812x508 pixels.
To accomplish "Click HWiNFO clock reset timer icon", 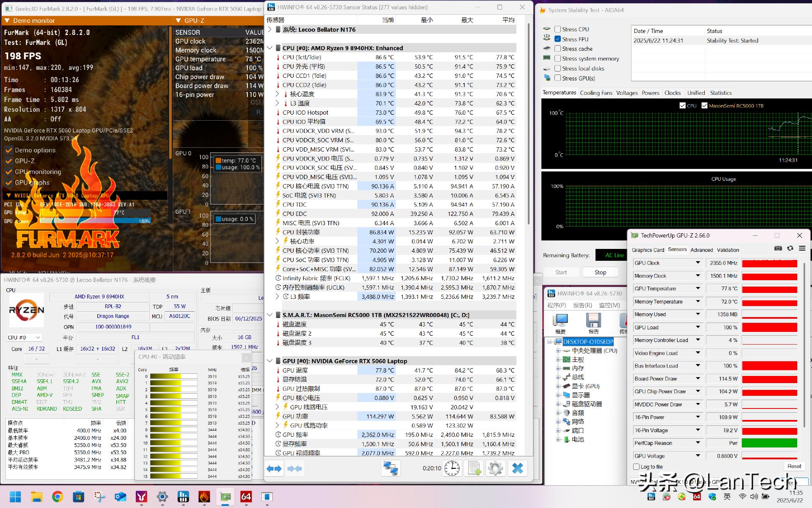I will point(452,468).
